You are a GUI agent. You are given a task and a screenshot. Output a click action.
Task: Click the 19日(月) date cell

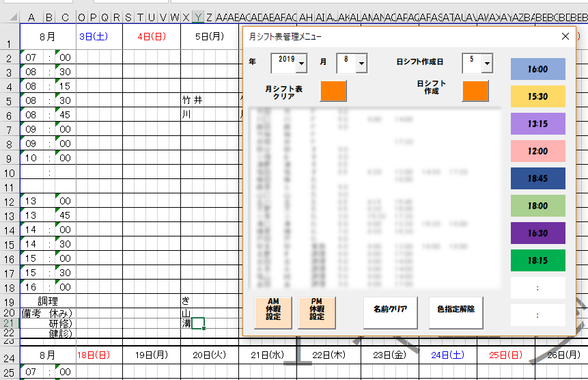pos(152,355)
